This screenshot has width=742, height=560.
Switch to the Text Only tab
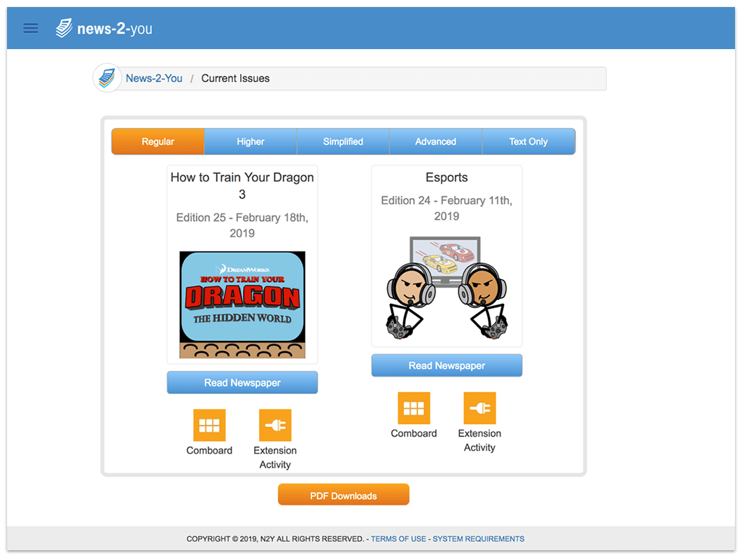528,141
